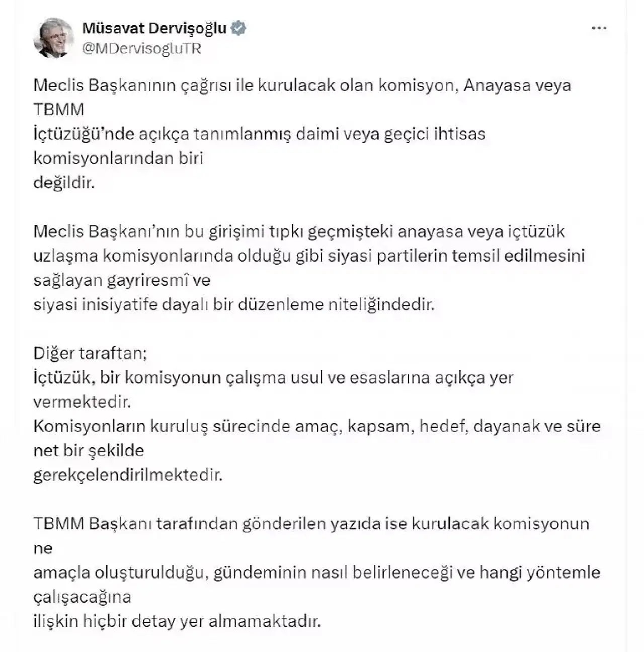Click the last line "ilişkin hiçbir detay yer almamaktadır."
The image size is (644, 652).
(177, 621)
